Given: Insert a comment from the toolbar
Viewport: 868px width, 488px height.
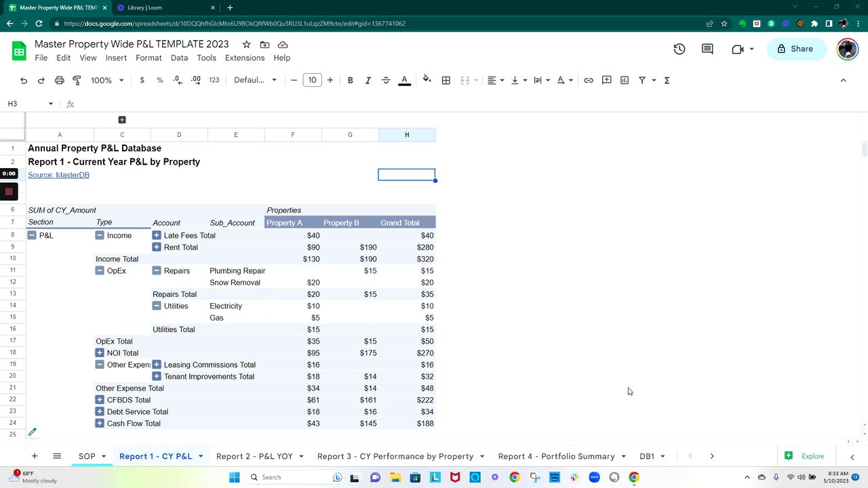Looking at the screenshot, I should click(607, 80).
